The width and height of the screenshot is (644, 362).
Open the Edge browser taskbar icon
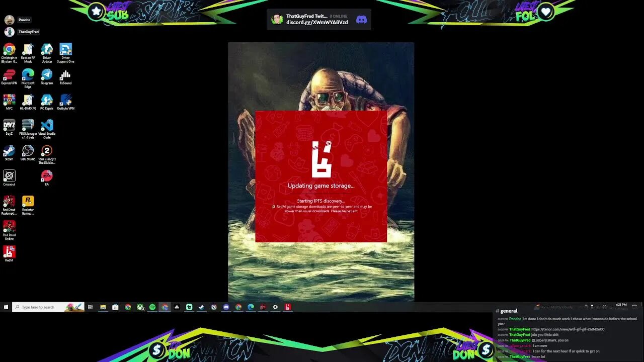coord(251,307)
